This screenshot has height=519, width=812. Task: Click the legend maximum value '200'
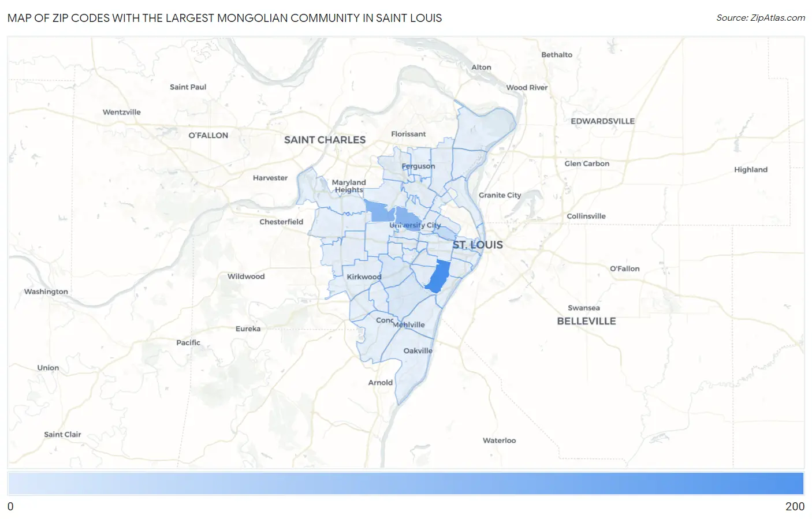pyautogui.click(x=795, y=506)
